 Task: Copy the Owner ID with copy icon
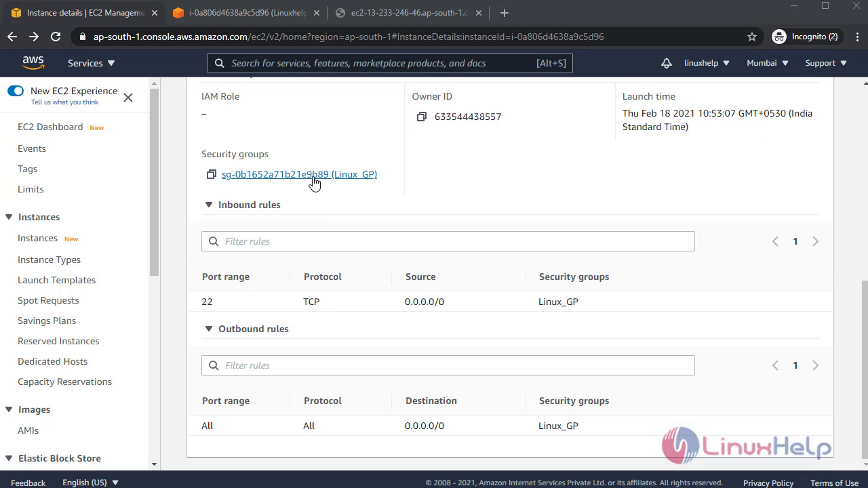422,117
